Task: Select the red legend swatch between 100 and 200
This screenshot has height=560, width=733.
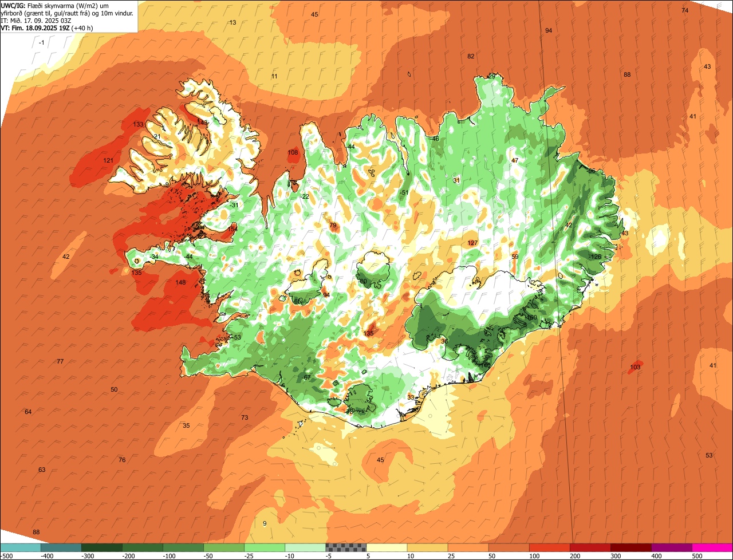Action: 549,547
